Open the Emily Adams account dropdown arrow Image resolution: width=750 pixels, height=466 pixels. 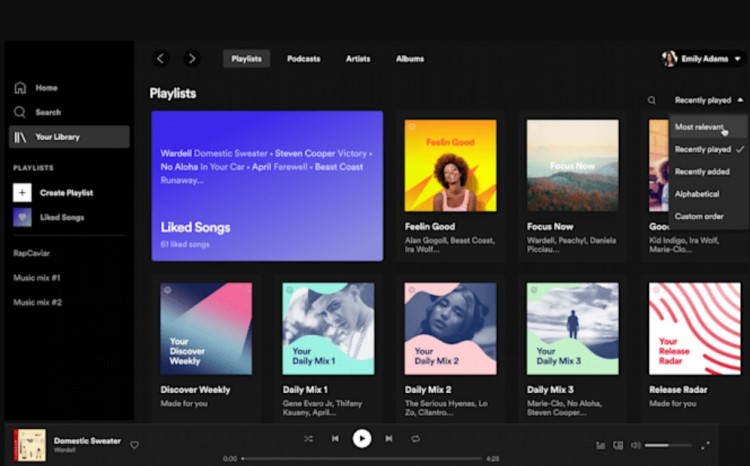pos(738,58)
